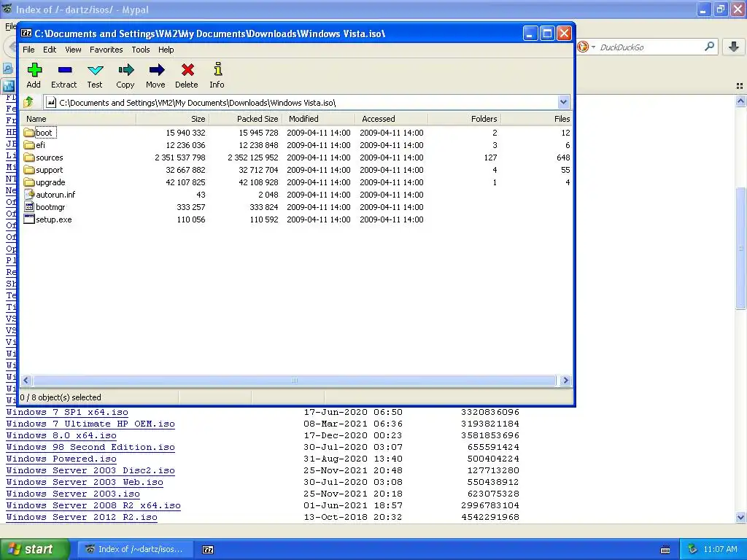The height and width of the screenshot is (560, 747).
Task: Click the browser vertical scrollbar thumb
Action: coord(740,248)
